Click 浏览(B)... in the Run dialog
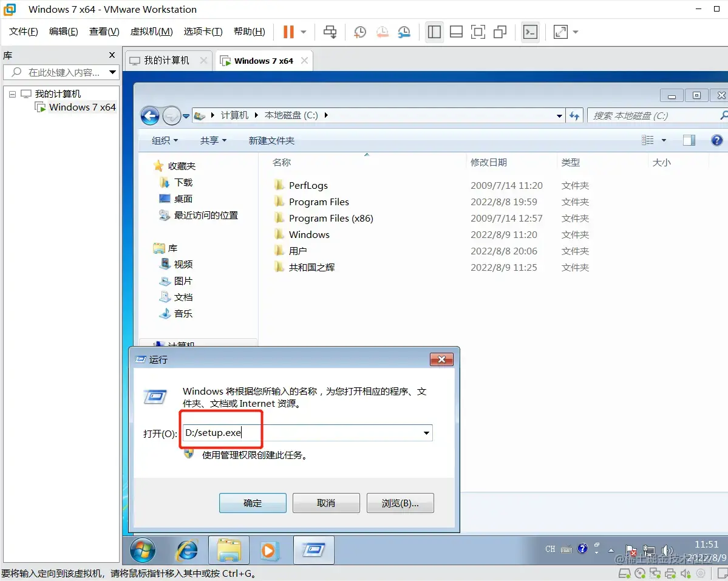728x581 pixels. point(400,503)
